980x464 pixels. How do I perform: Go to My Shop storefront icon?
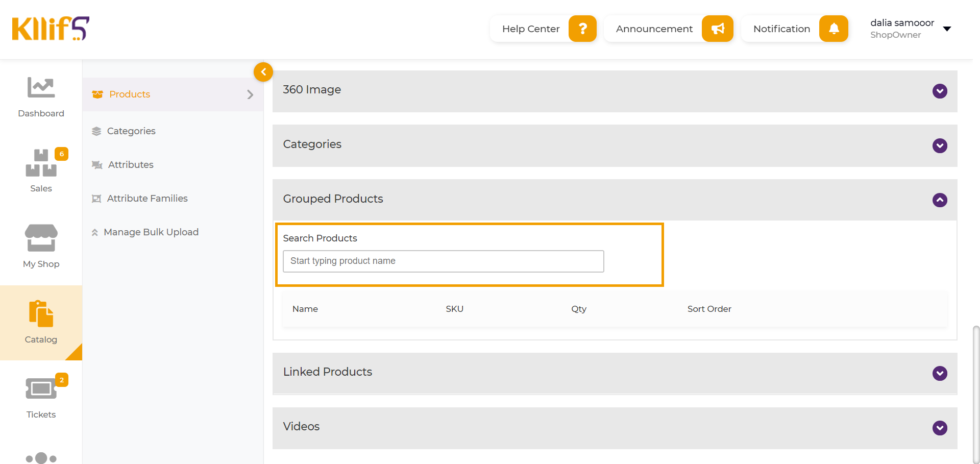(41, 238)
